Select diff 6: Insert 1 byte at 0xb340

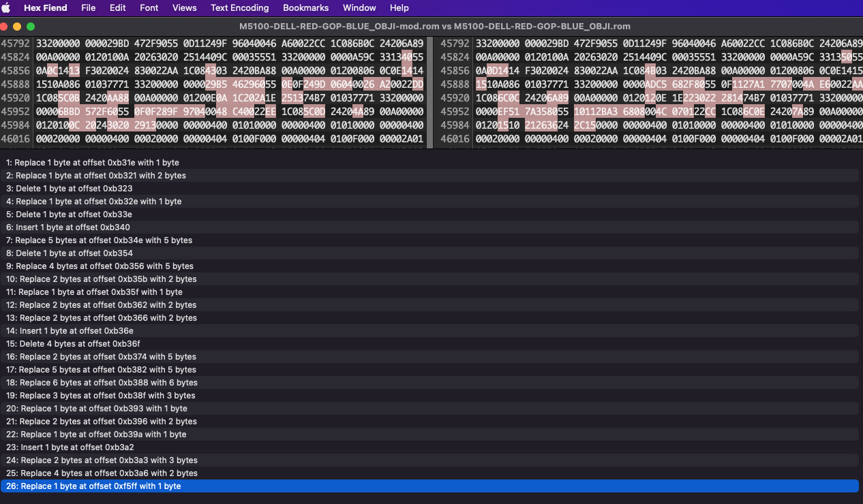point(429,227)
